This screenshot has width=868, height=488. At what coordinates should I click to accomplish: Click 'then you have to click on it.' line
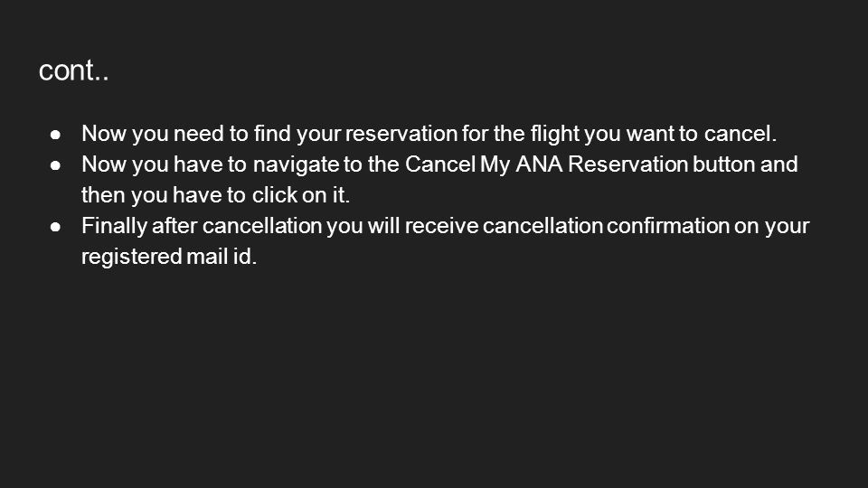pos(216,195)
